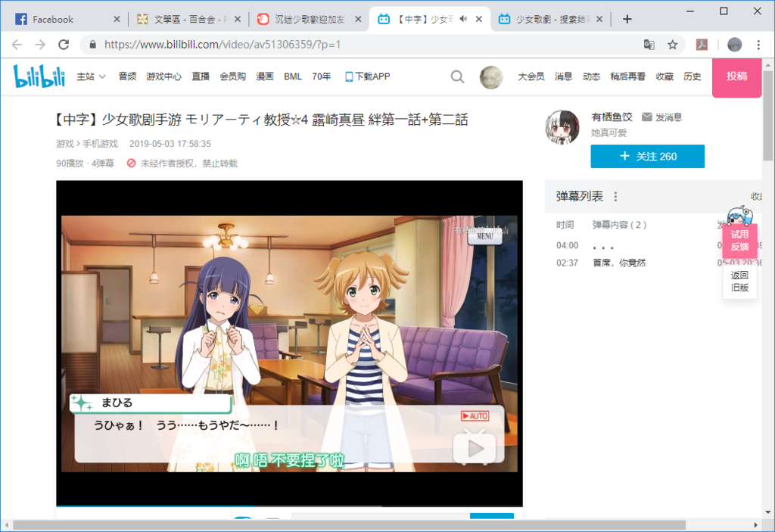Expand the 主站 dropdown menu
775x532 pixels.
(92, 76)
